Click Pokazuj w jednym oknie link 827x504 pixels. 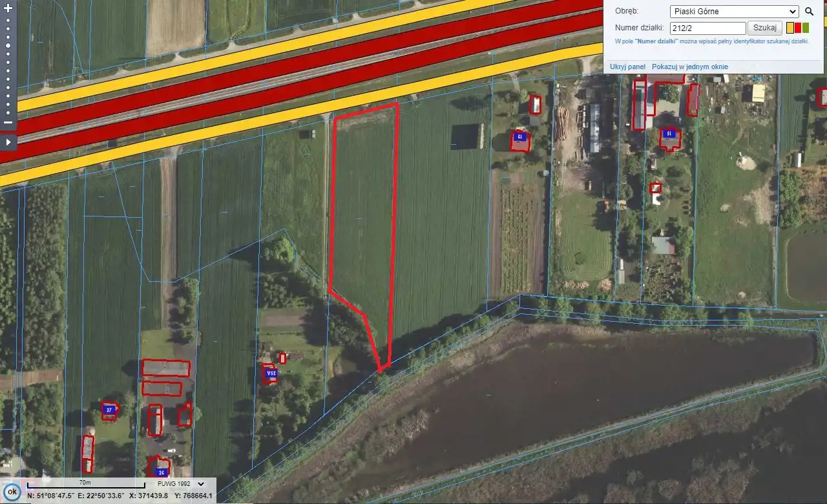(x=689, y=67)
